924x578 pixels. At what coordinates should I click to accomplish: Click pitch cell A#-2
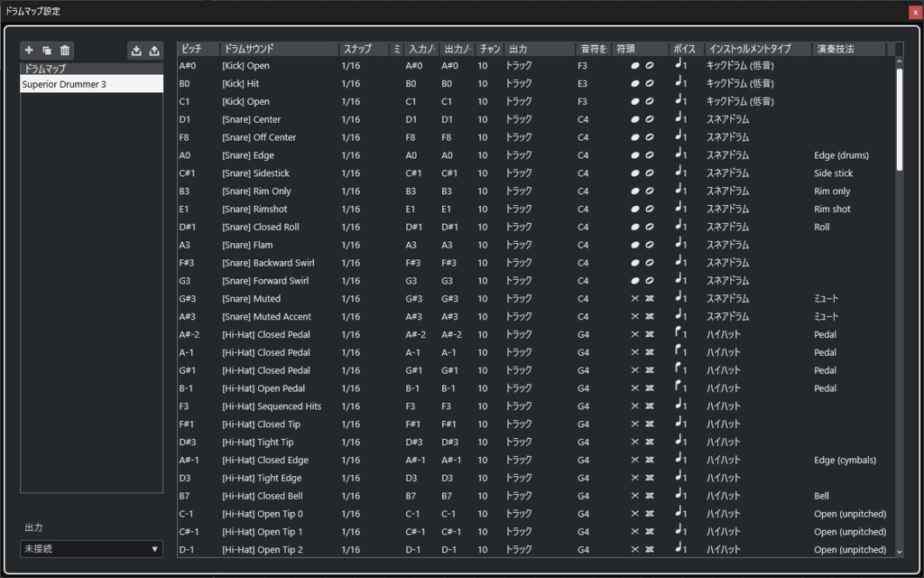[x=189, y=334]
